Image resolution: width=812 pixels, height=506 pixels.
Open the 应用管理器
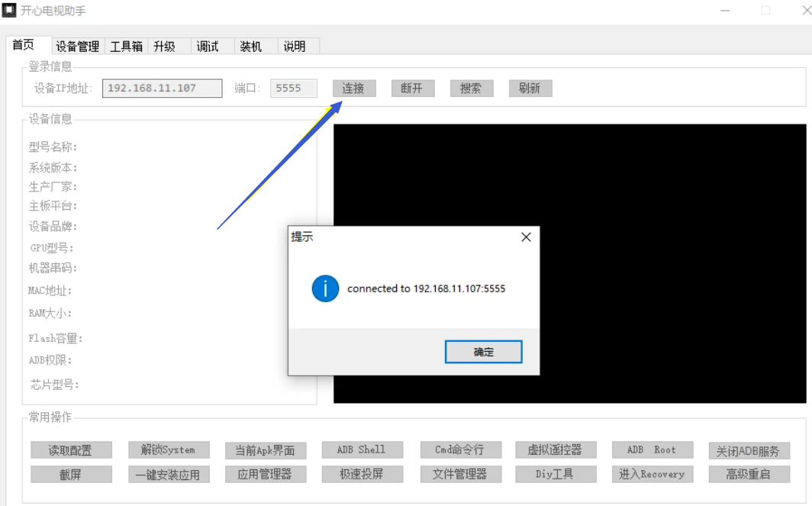point(266,475)
